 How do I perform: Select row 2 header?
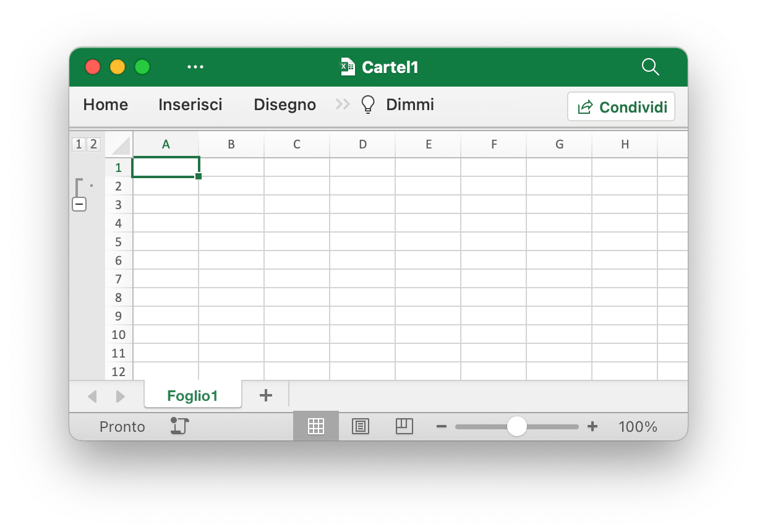119,186
